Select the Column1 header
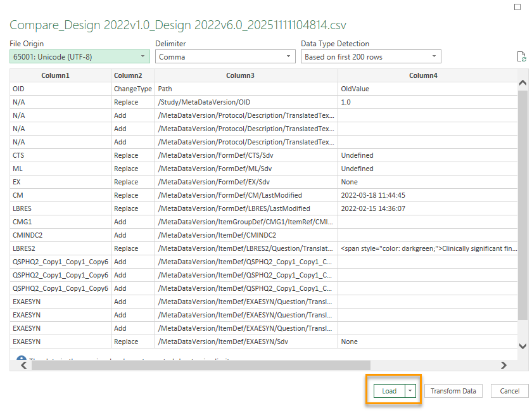Image resolution: width=532 pixels, height=415 pixels. pyautogui.click(x=55, y=75)
